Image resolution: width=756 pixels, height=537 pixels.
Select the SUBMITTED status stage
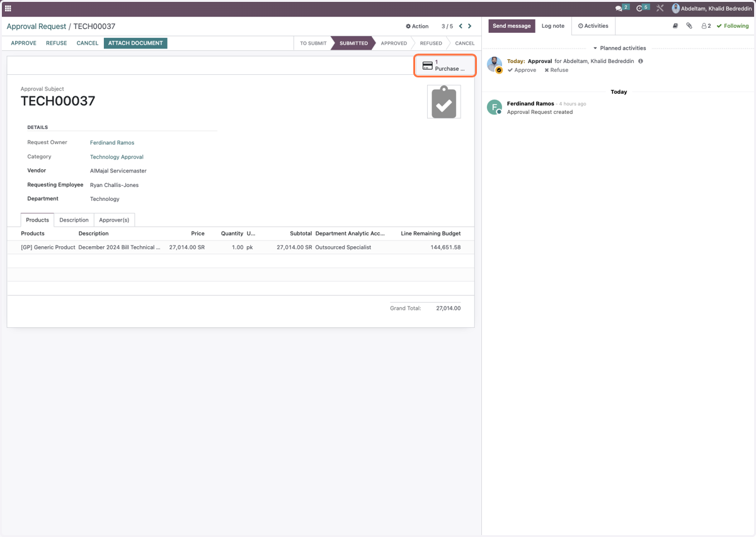point(353,43)
